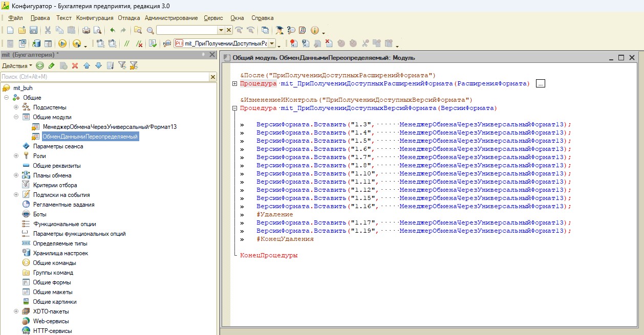Viewport: 644px width, 335px height.
Task: Click the filter by subsystems funnel icon
Action: click(x=122, y=65)
